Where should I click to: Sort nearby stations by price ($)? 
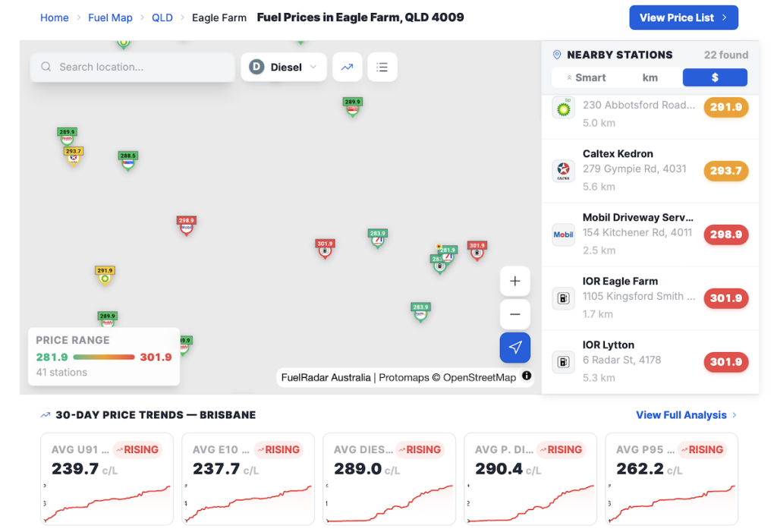coord(715,77)
